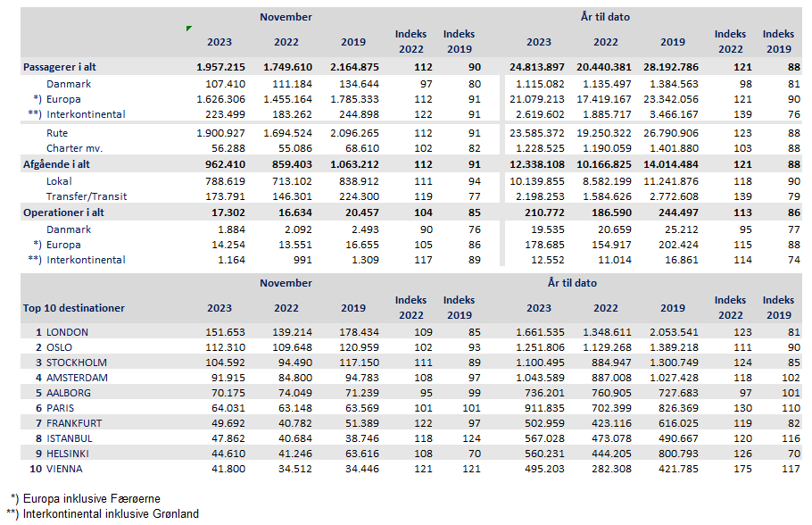Select the Transfer/Transit row label
This screenshot has width=812, height=525.
(85, 196)
